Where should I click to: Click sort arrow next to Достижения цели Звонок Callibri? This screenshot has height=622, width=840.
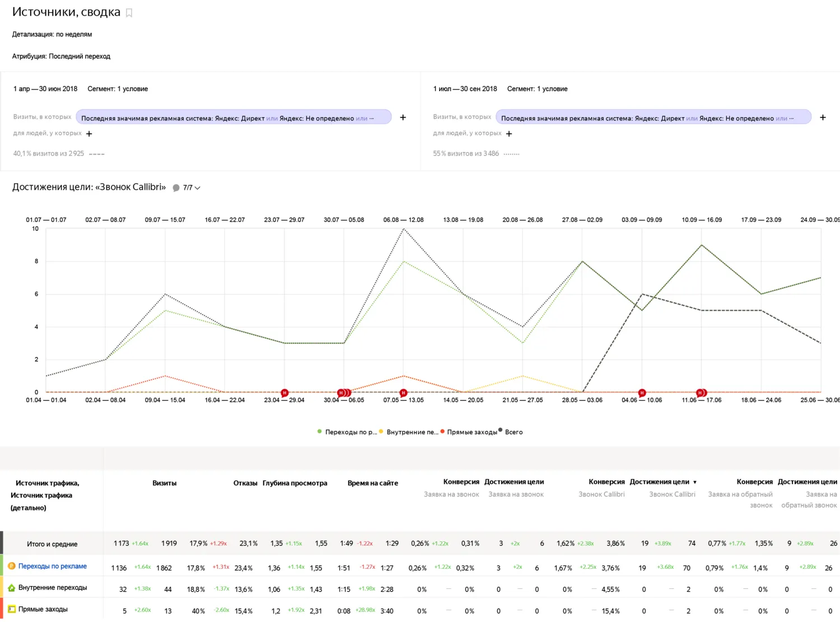695,482
